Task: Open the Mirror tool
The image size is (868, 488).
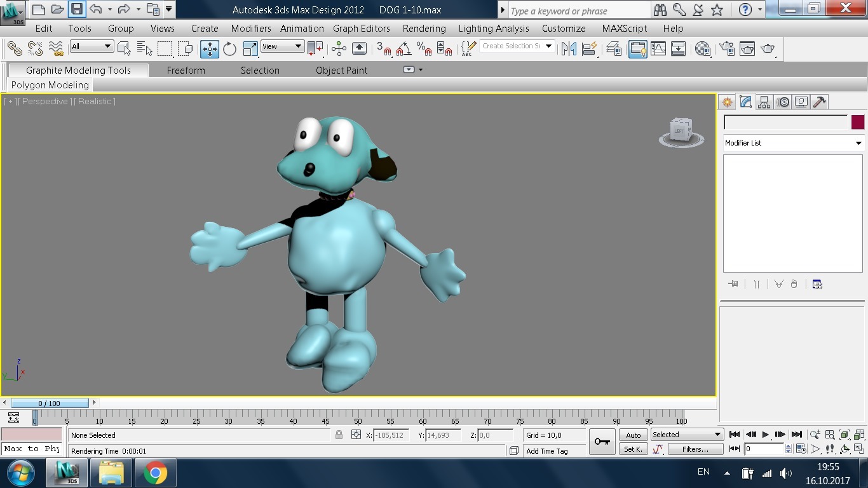Action: click(569, 49)
